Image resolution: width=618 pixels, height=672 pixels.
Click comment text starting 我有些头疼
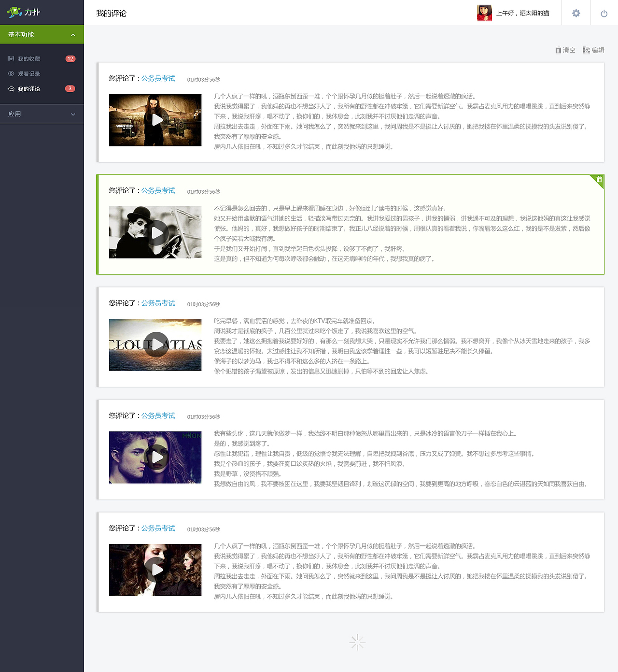pyautogui.click(x=402, y=458)
